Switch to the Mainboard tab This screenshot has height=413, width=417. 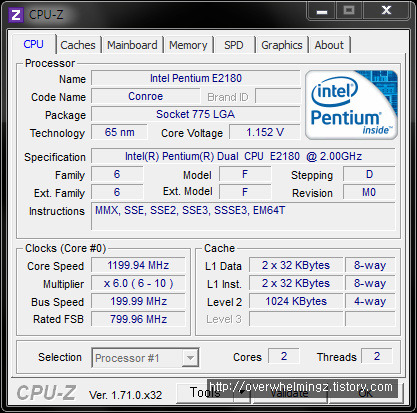pyautogui.click(x=132, y=45)
